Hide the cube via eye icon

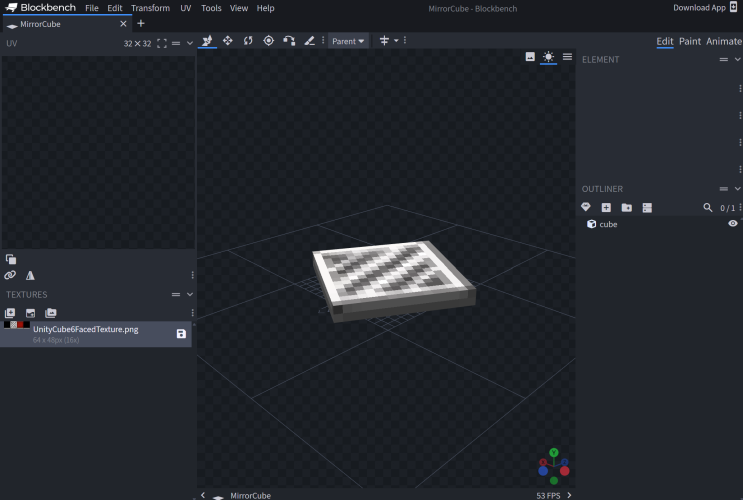733,224
